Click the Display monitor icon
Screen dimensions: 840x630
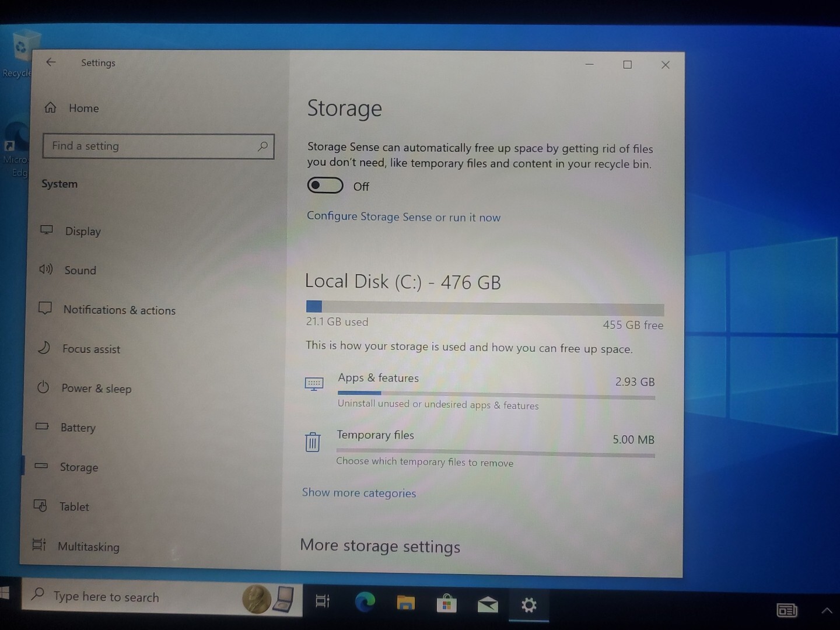[x=47, y=230]
